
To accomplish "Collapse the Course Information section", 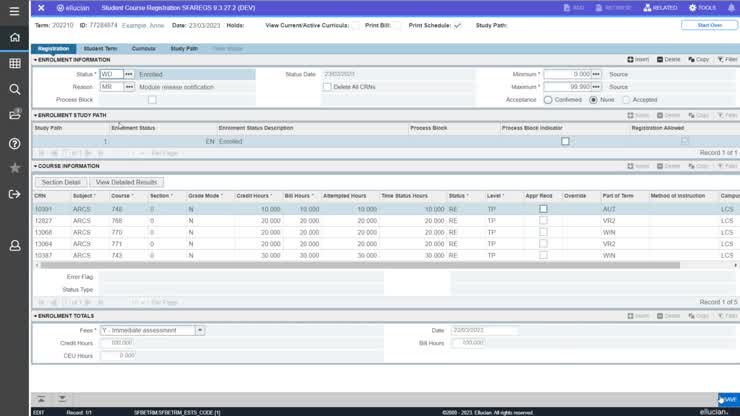I will (x=35, y=166).
